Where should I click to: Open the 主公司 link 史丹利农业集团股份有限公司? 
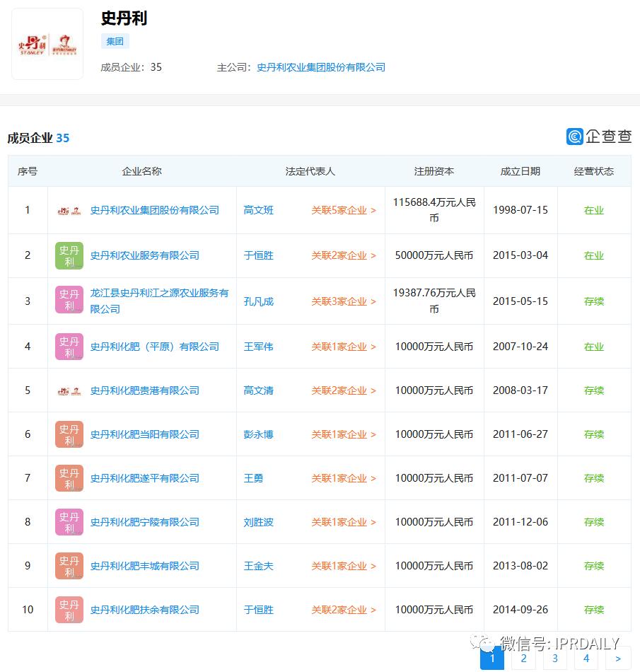click(321, 67)
